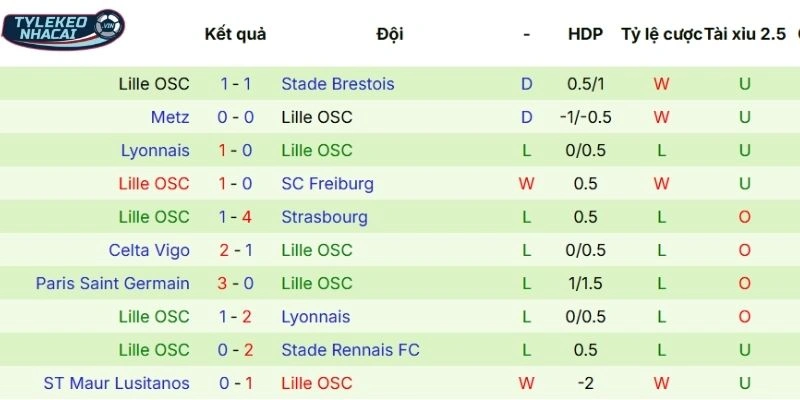Image resolution: width=800 pixels, height=400 pixels.
Task: Click the Strasbourg team name
Action: pos(325,217)
